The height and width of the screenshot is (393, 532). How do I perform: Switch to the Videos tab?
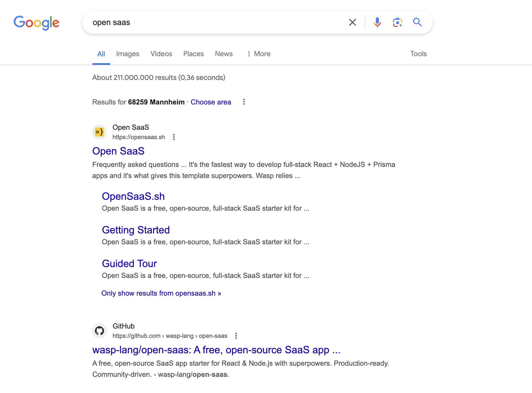click(x=161, y=54)
